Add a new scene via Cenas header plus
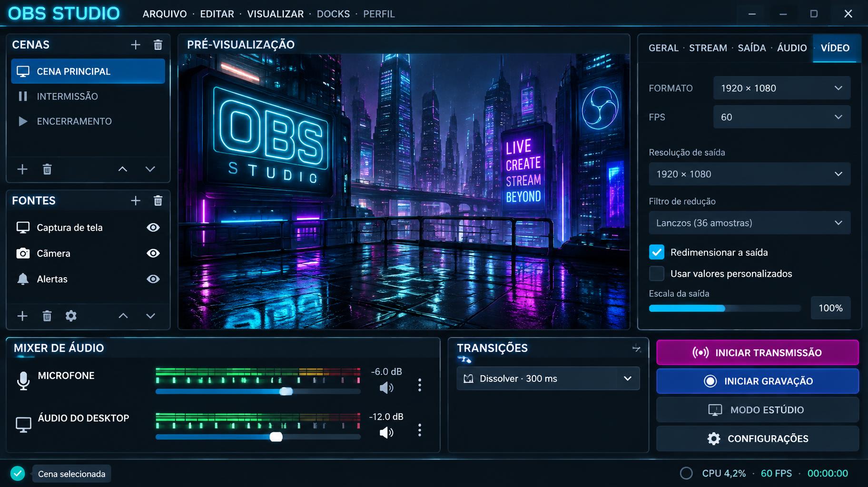The height and width of the screenshot is (487, 868). (x=136, y=45)
